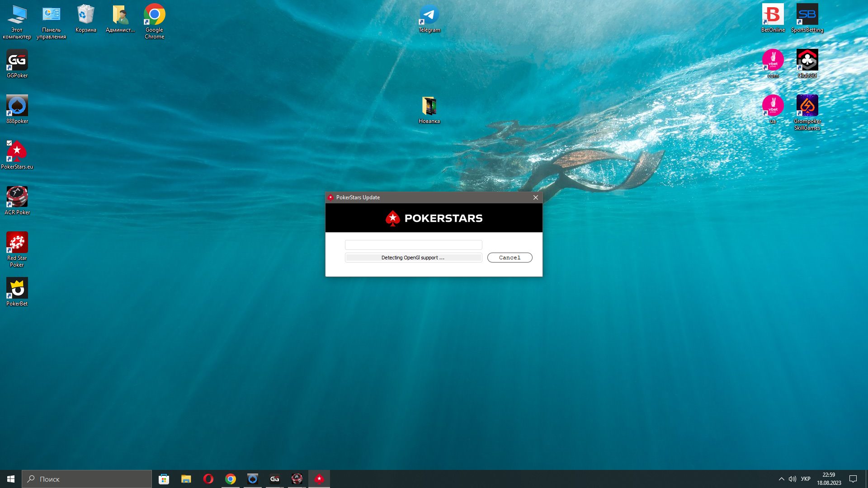Select the Администратор folder icon
This screenshot has width=868, height=488.
[x=120, y=18]
